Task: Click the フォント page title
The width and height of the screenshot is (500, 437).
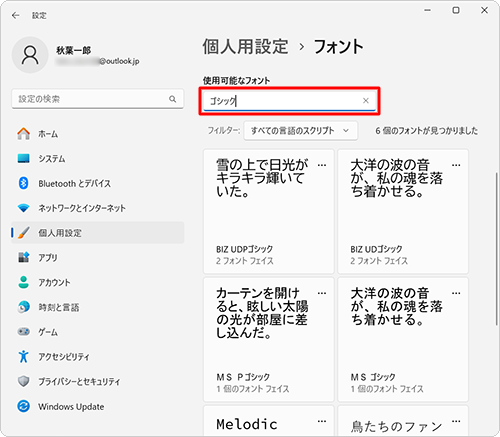Action: [x=338, y=46]
